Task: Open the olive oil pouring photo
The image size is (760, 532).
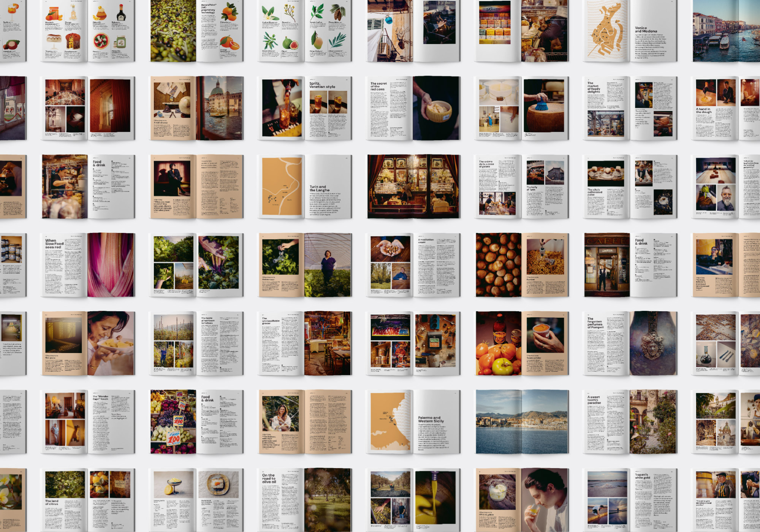Action: pos(435,497)
